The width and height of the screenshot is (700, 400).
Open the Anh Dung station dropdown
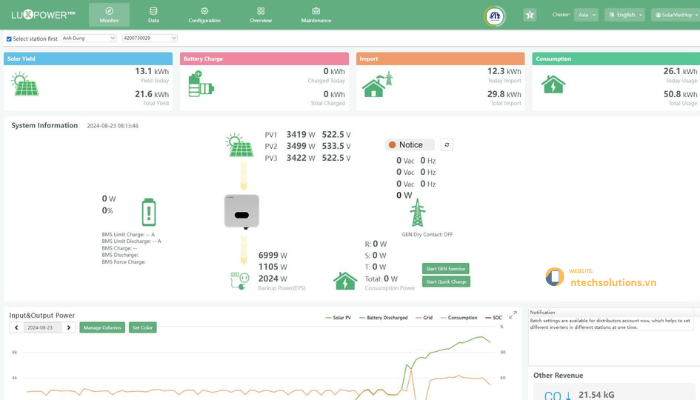pos(88,38)
